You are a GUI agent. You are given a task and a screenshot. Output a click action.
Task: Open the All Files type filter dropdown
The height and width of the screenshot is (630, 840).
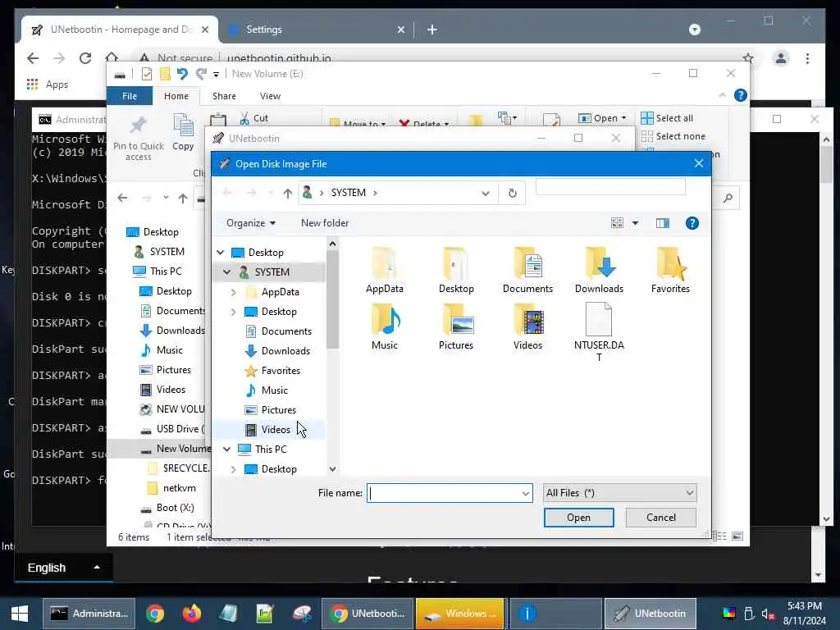(619, 493)
